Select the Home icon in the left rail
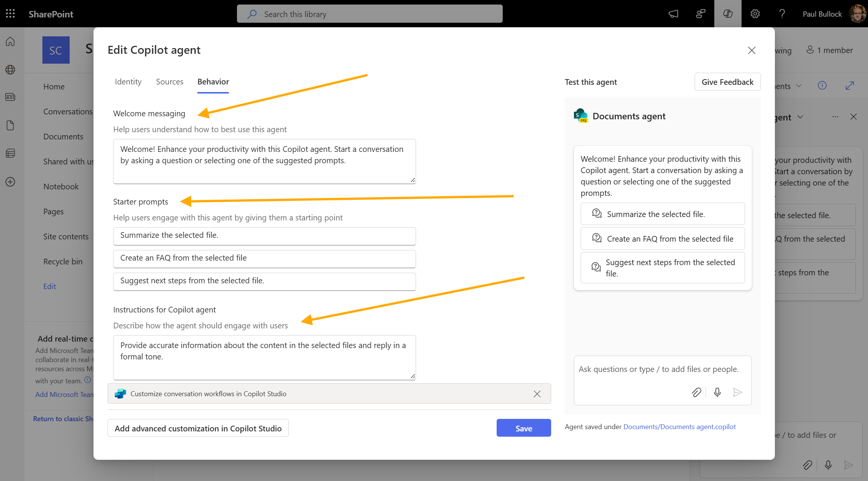The height and width of the screenshot is (481, 868). (x=10, y=41)
